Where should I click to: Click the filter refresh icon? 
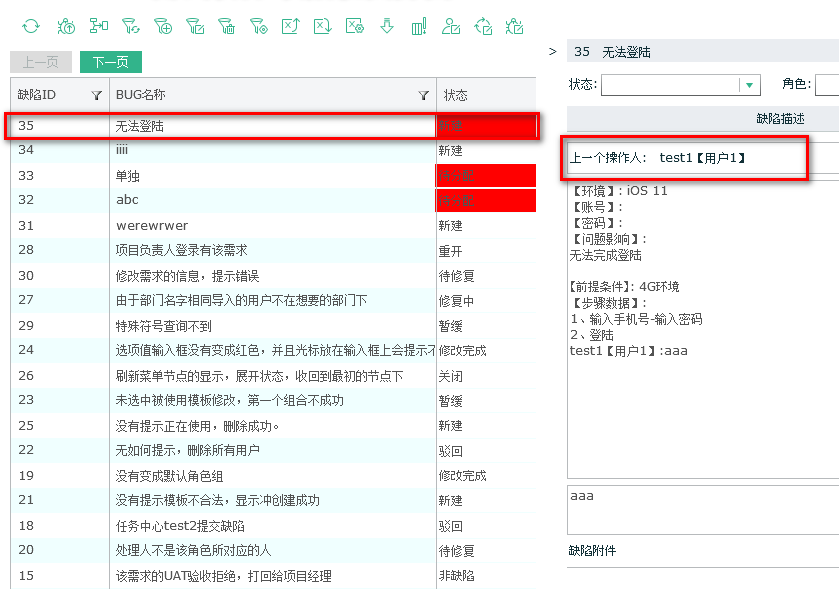point(131,26)
